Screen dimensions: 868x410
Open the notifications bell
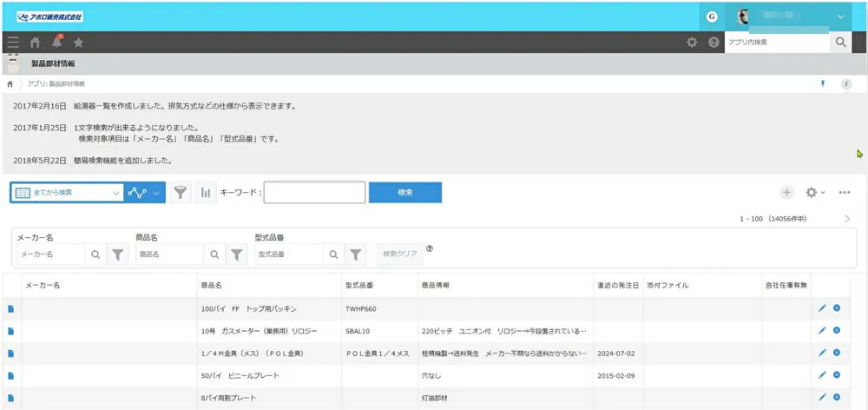point(57,42)
